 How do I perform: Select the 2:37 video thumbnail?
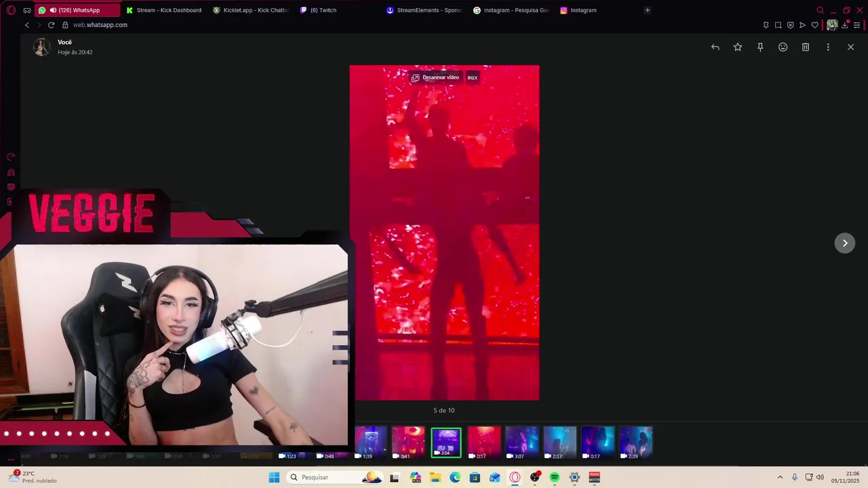click(560, 443)
